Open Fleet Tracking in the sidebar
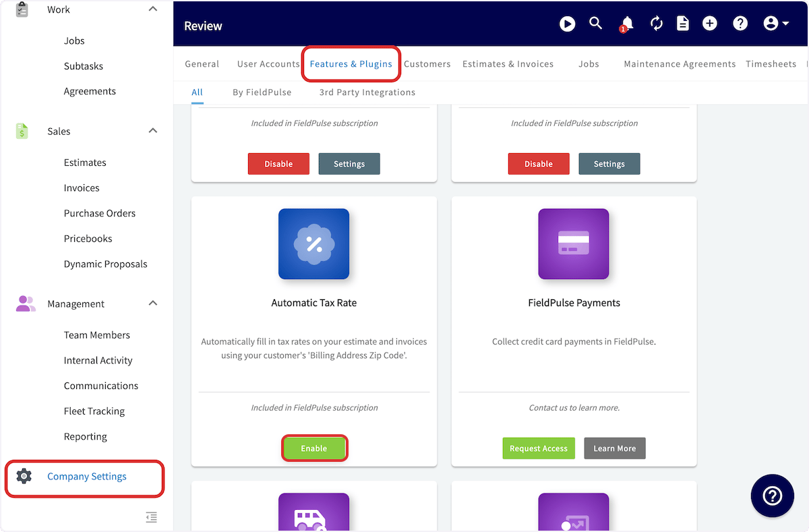 (x=94, y=411)
